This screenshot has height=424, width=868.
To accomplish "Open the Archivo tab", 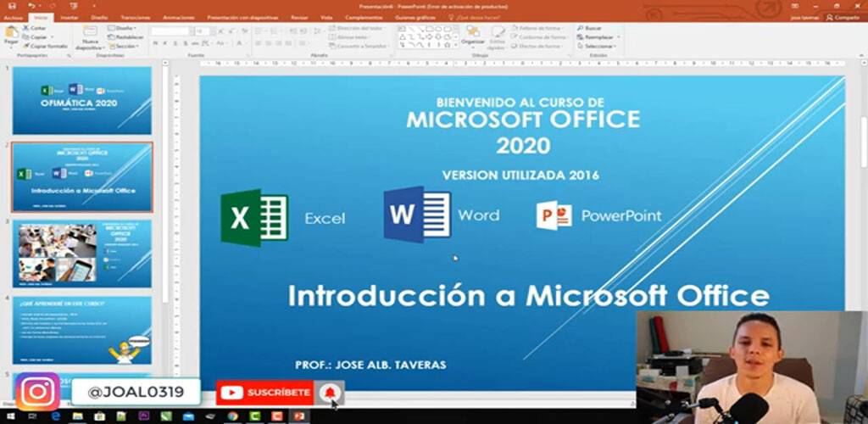I will pyautogui.click(x=13, y=18).
